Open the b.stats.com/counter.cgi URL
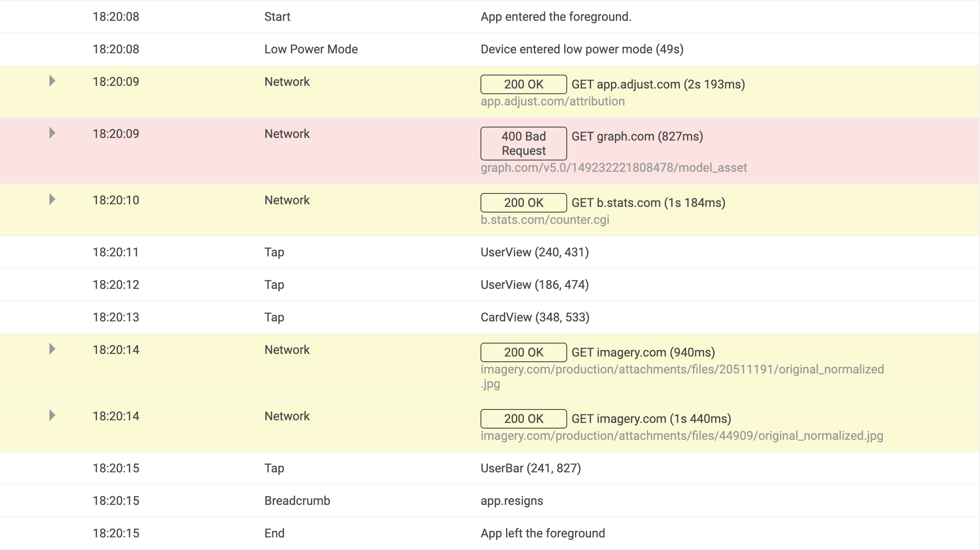Screen dimensions: 980x550 (545, 220)
